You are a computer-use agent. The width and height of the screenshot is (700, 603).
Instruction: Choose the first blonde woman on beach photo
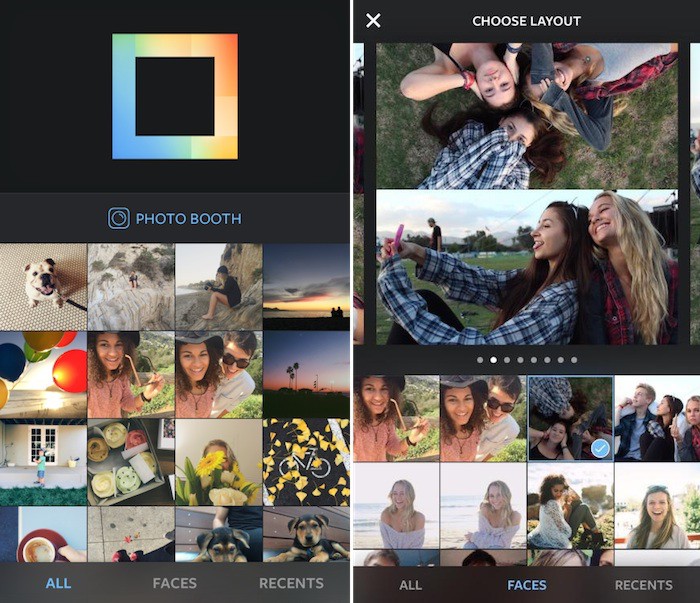point(396,506)
